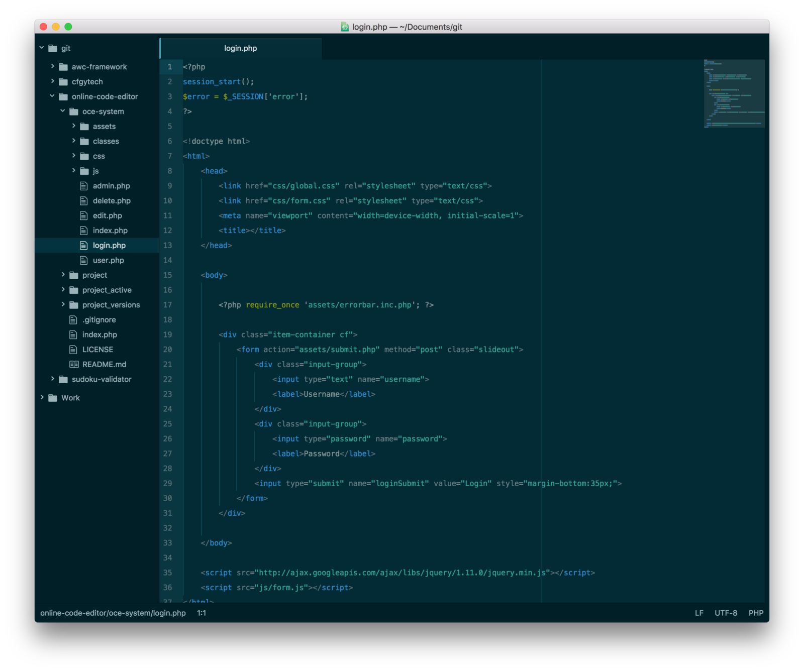Click the login.php file icon in tree
Viewport: 804px width, 672px height.
tap(84, 245)
